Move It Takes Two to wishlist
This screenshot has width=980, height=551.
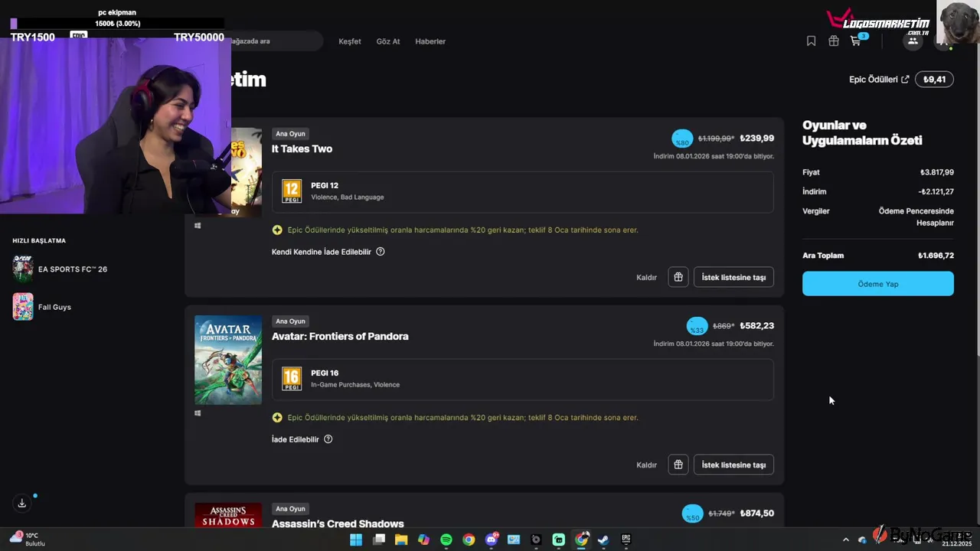pos(733,277)
